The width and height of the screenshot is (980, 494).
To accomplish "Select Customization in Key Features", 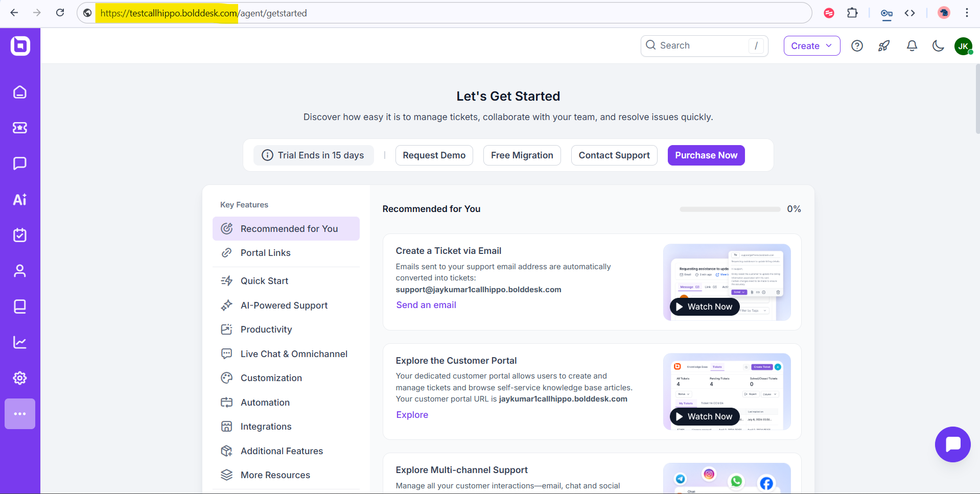I will 286,378.
